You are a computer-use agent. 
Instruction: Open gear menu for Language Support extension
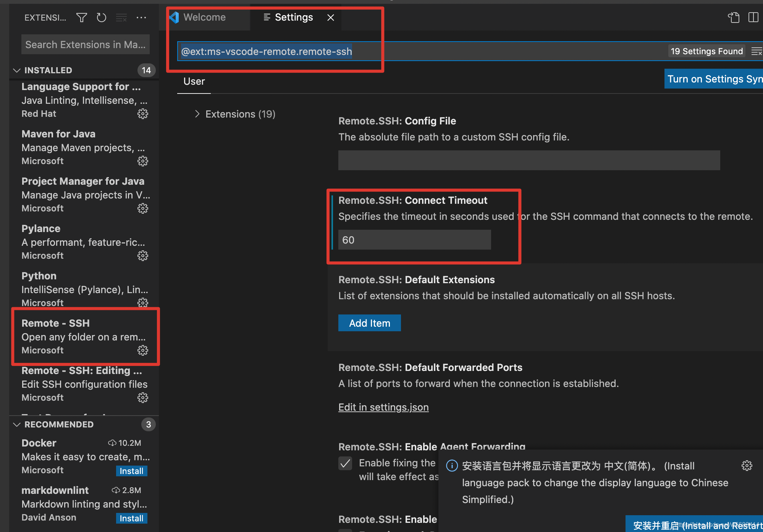click(x=143, y=114)
